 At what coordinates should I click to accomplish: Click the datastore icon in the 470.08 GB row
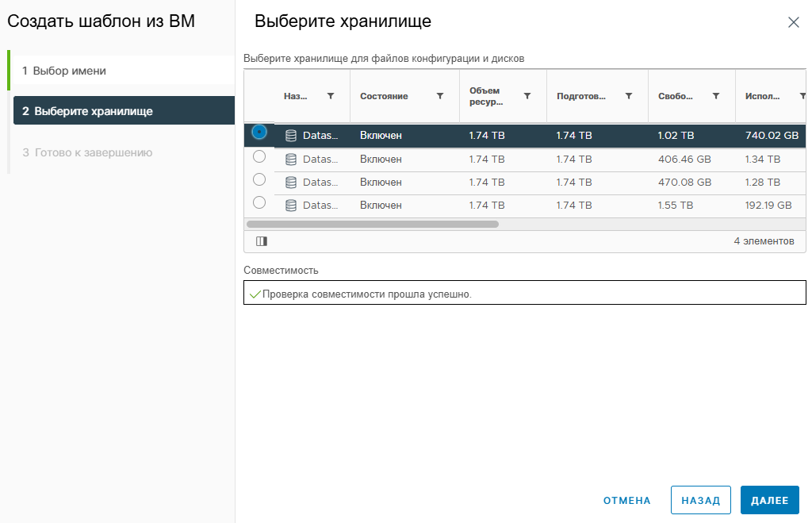(291, 183)
